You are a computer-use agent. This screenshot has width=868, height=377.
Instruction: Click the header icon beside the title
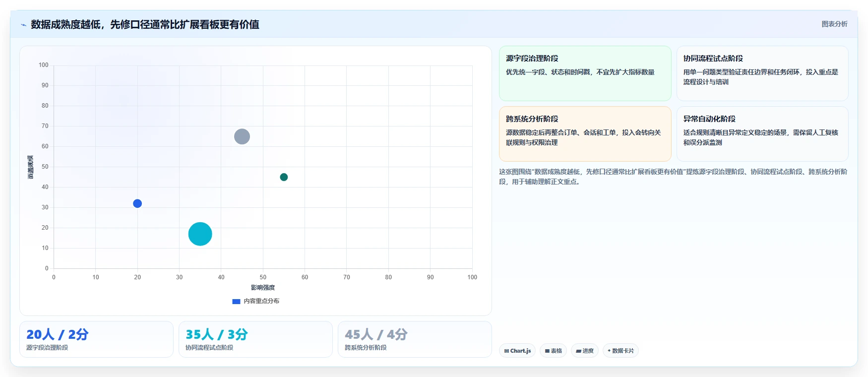pos(23,25)
